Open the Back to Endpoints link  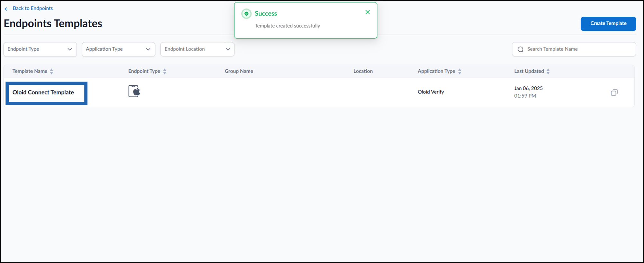coord(32,8)
